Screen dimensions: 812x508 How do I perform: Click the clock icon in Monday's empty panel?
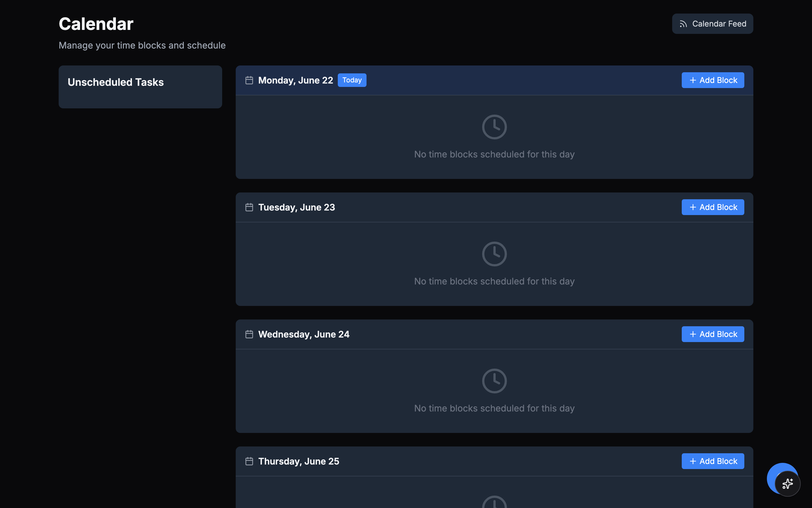(494, 127)
